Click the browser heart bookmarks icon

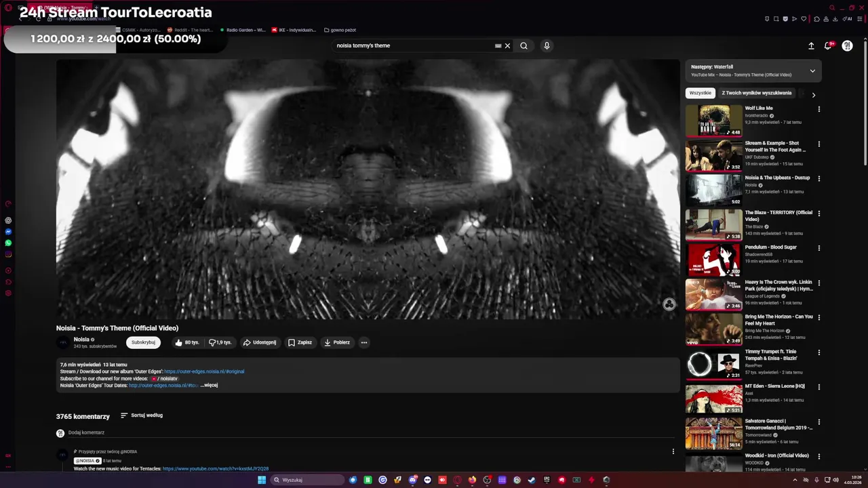tap(804, 19)
